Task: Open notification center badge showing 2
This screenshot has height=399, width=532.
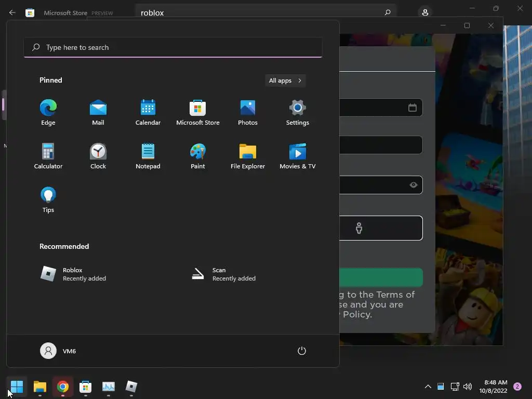Action: pos(517,387)
